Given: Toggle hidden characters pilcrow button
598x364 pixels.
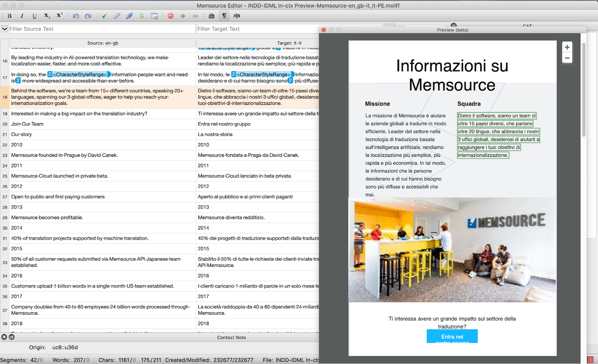Looking at the screenshot, I should point(224,16).
